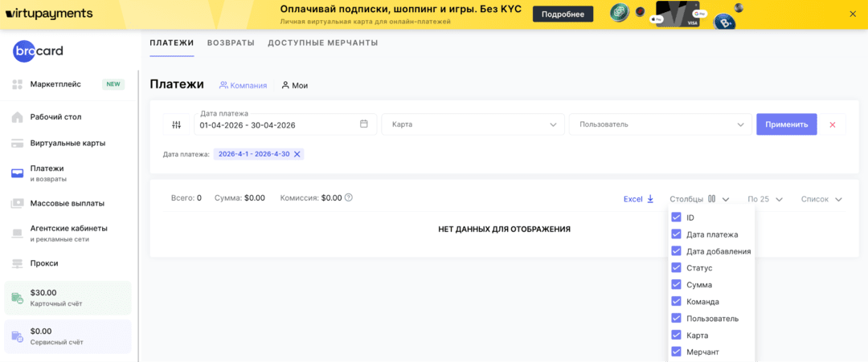
Task: Click the service account icon
Action: pyautogui.click(x=17, y=336)
